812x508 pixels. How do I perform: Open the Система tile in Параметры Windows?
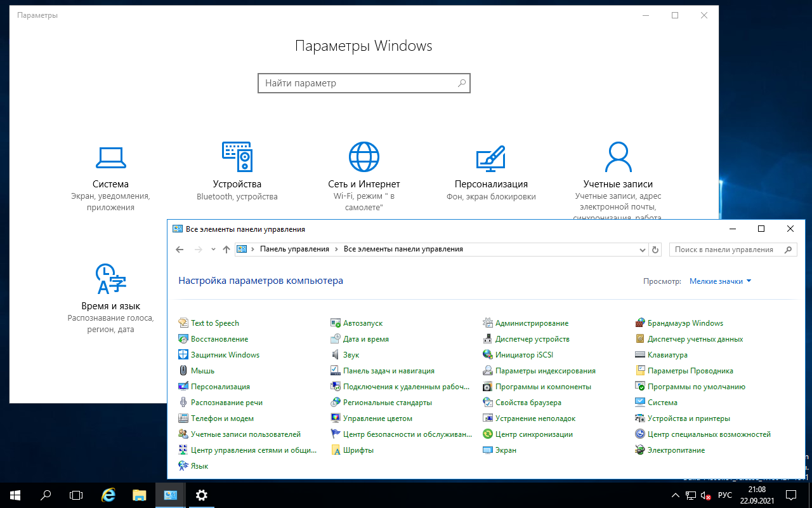(110, 177)
